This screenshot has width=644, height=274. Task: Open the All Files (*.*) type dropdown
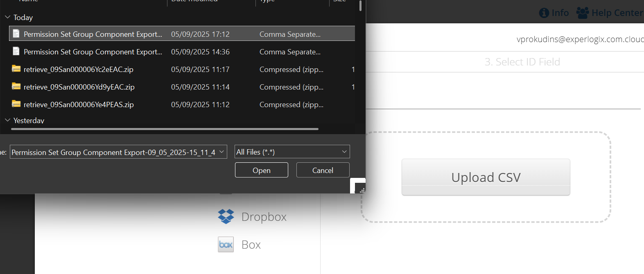[292, 152]
